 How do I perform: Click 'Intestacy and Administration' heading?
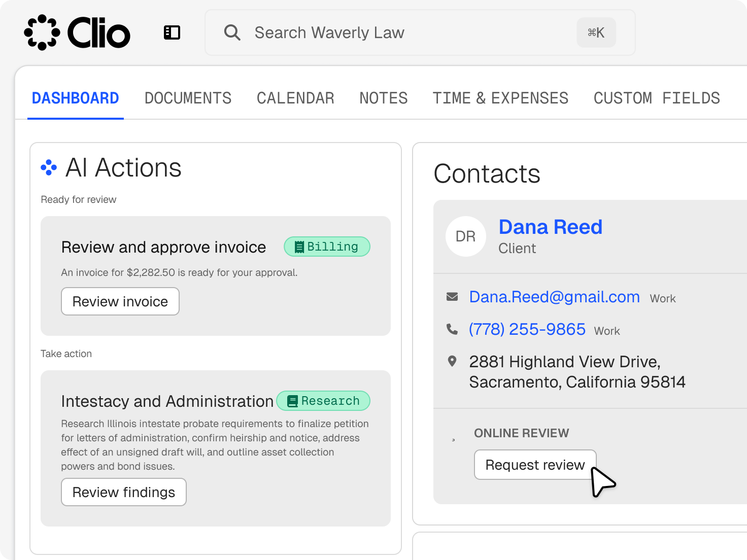coord(167,401)
